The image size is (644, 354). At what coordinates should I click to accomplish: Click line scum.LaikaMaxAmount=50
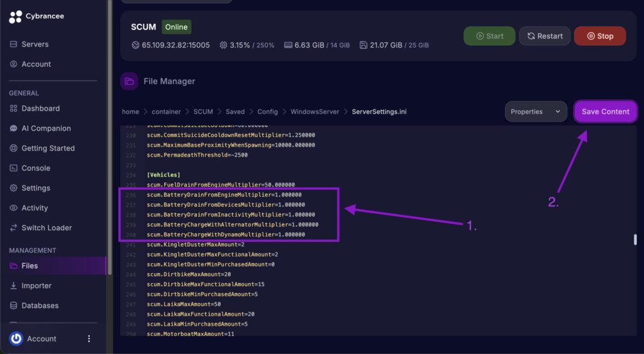point(184,304)
